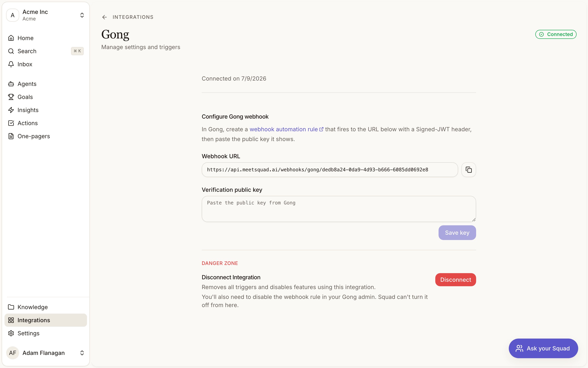Click the external link icon after webhook rule
Image resolution: width=588 pixels, height=368 pixels.
click(321, 129)
